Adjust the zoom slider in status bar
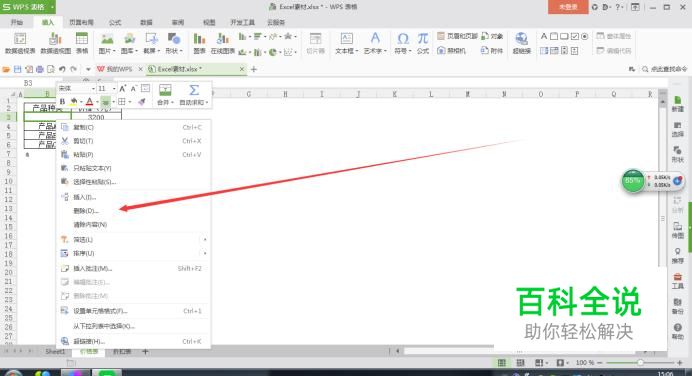The width and height of the screenshot is (692, 376). click(640, 363)
